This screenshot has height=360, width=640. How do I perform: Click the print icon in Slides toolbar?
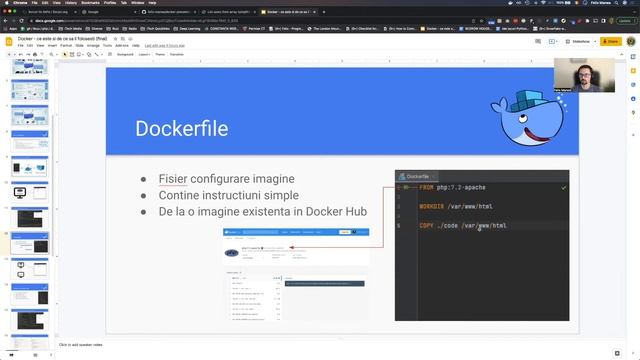click(35, 54)
